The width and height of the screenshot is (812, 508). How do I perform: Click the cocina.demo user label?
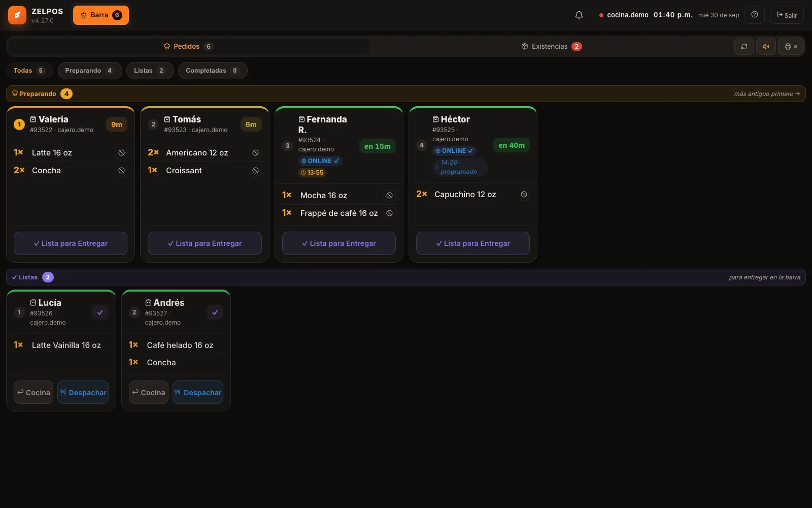click(628, 15)
